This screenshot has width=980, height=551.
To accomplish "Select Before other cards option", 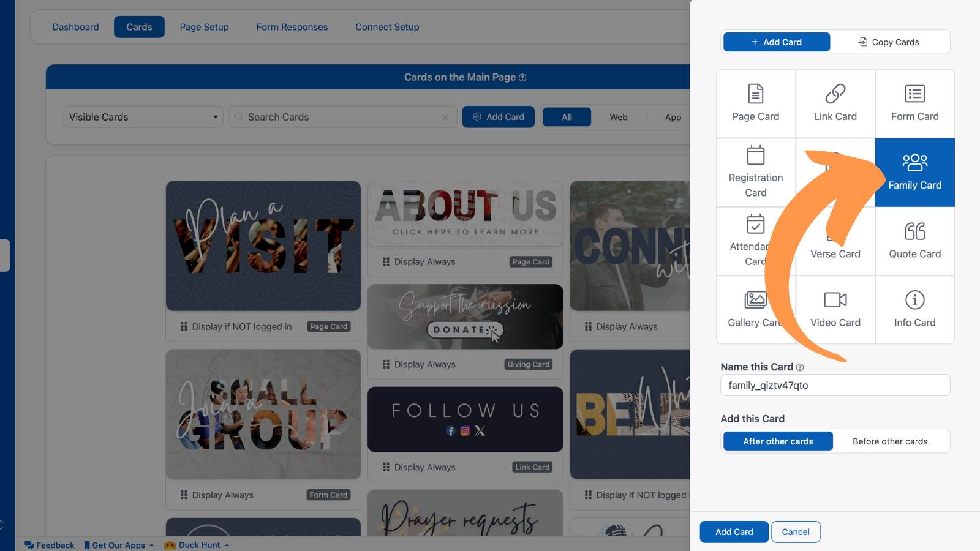I will pyautogui.click(x=890, y=441).
